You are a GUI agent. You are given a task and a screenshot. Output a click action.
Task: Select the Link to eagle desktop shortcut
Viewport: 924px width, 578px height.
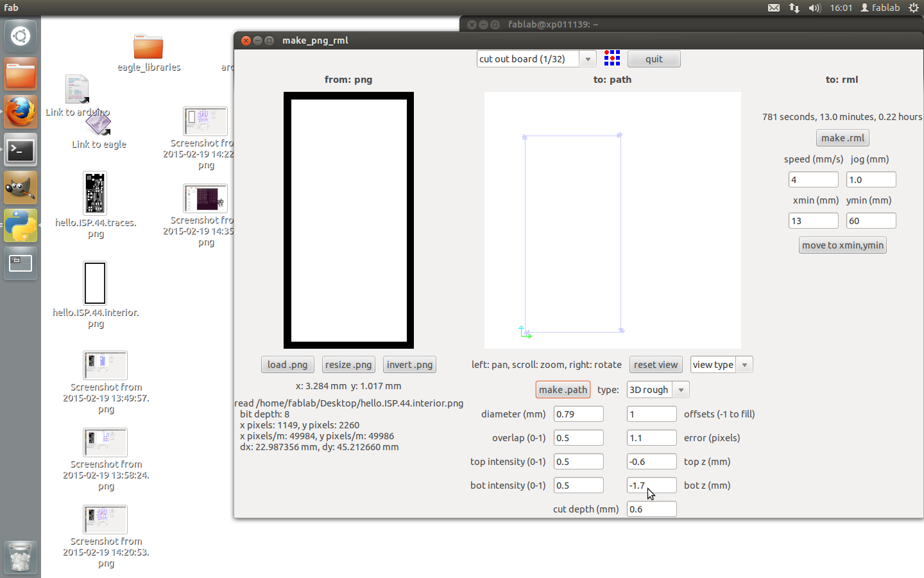pos(99,130)
